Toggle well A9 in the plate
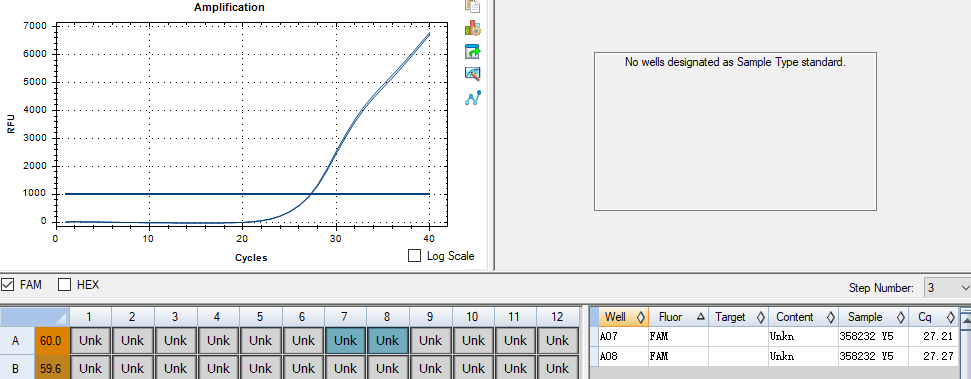The height and width of the screenshot is (379, 971). click(x=430, y=340)
